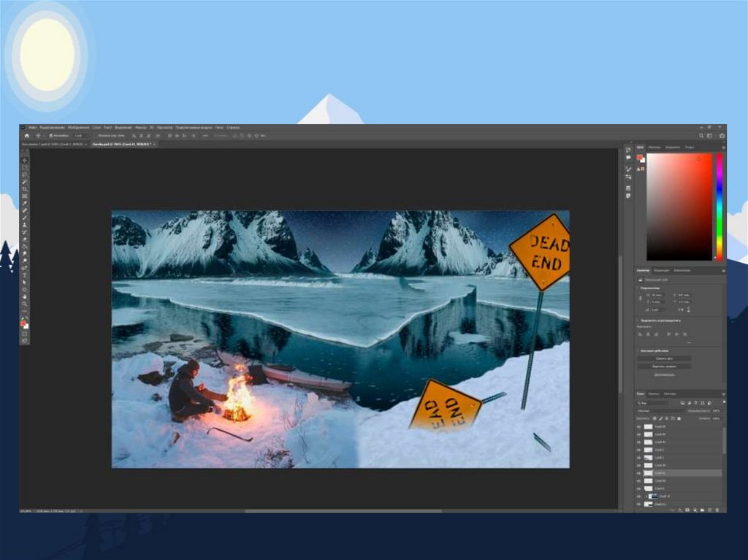748x560 pixels.
Task: Click flip horizontal icon in Properties
Action: tap(681, 310)
